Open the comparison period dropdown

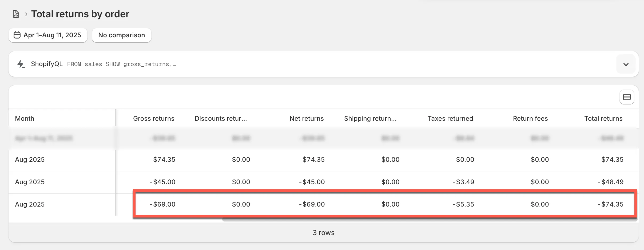click(x=121, y=35)
